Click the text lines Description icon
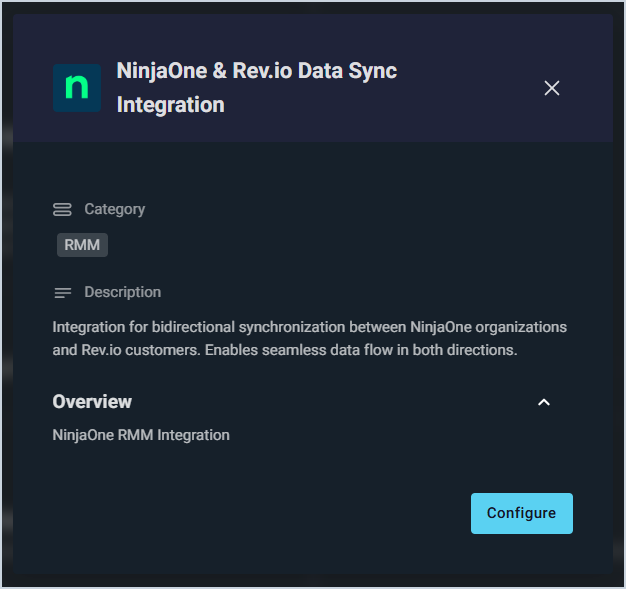Viewport: 626px width, 589px height. (x=62, y=293)
